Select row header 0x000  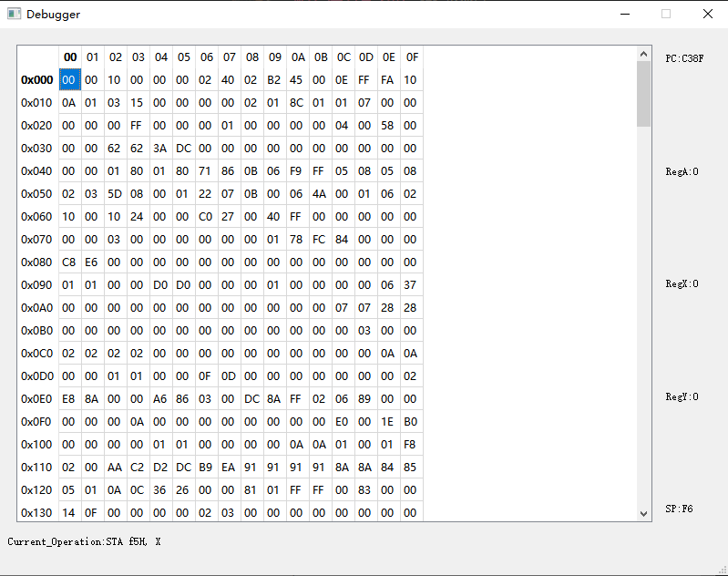pos(38,80)
